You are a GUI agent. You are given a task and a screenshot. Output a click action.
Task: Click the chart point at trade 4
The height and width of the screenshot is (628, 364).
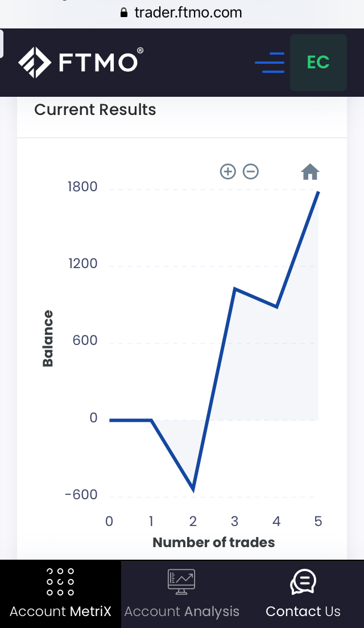point(277,307)
